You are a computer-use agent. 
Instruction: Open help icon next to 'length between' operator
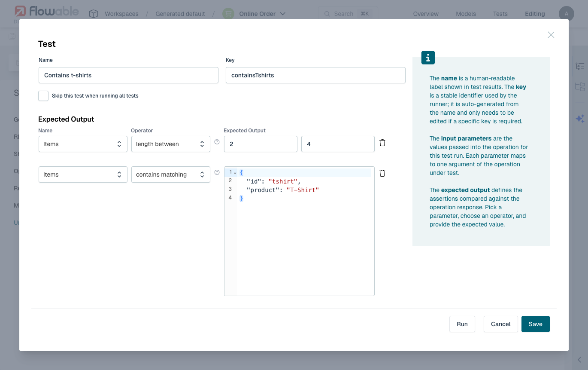click(x=217, y=142)
